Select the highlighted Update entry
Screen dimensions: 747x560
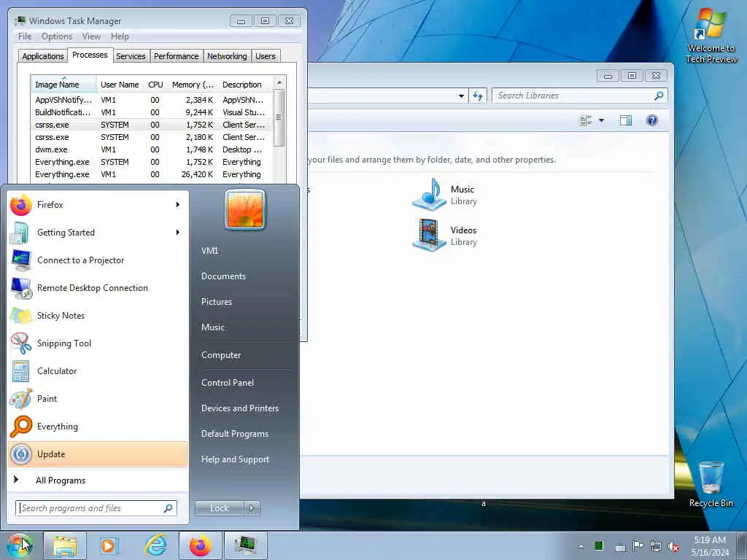[98, 454]
